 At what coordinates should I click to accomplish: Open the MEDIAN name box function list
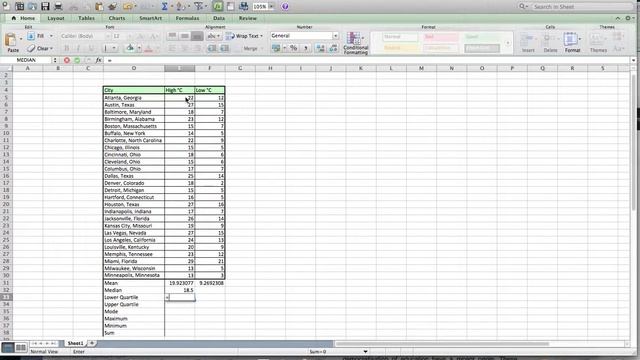(x=55, y=60)
